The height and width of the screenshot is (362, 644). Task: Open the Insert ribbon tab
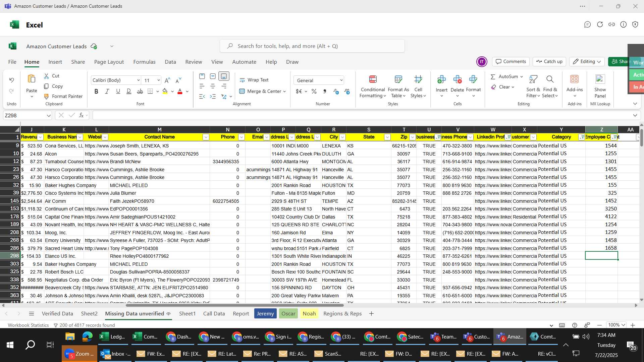point(55,62)
